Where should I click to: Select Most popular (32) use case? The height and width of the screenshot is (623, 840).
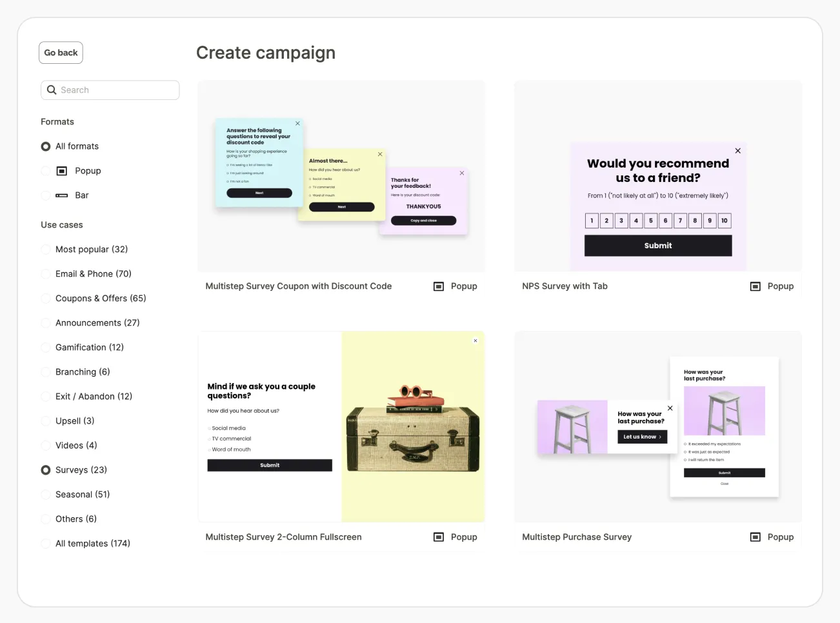click(x=46, y=250)
